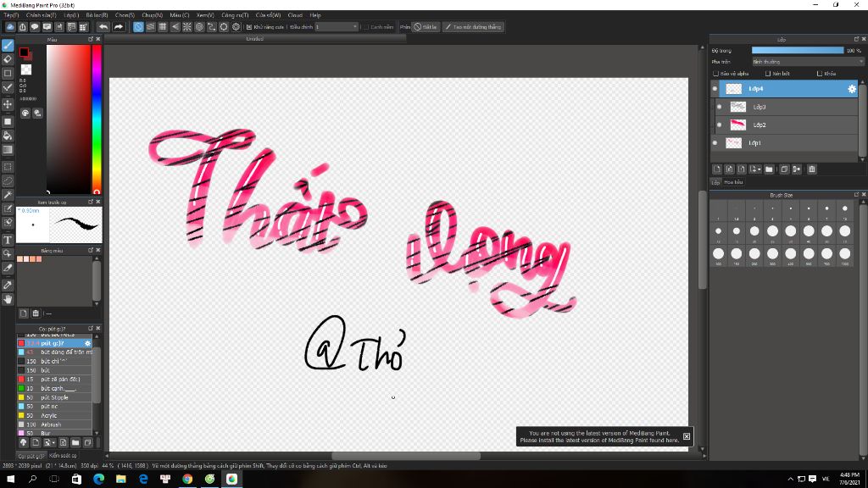This screenshot has width=868, height=488.
Task: Click the Redo arrow in the toolbar
Action: click(x=119, y=26)
